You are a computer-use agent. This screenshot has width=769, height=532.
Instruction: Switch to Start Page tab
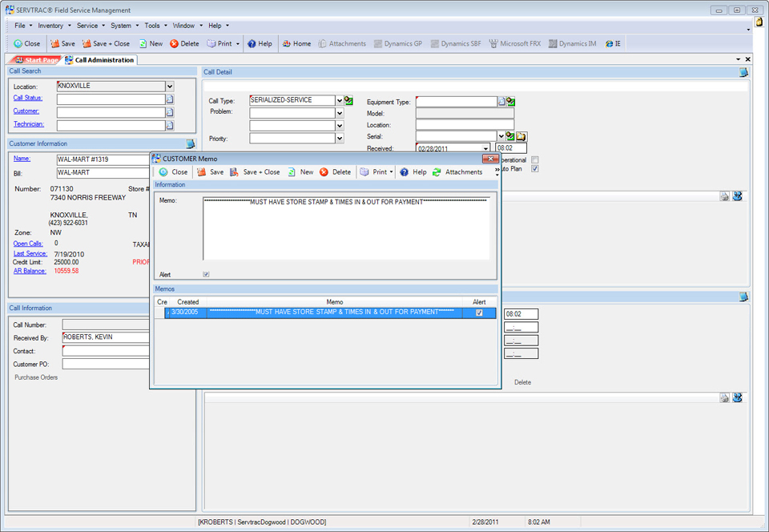click(x=36, y=60)
